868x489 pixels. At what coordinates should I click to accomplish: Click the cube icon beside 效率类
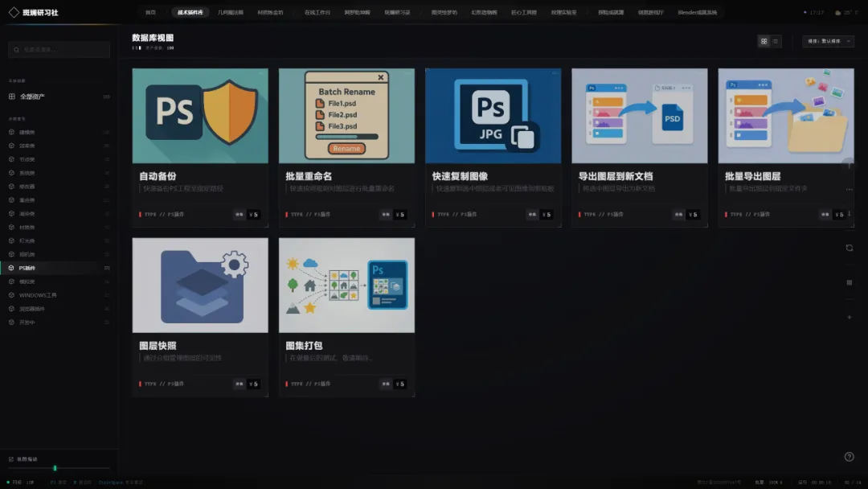coord(11,146)
